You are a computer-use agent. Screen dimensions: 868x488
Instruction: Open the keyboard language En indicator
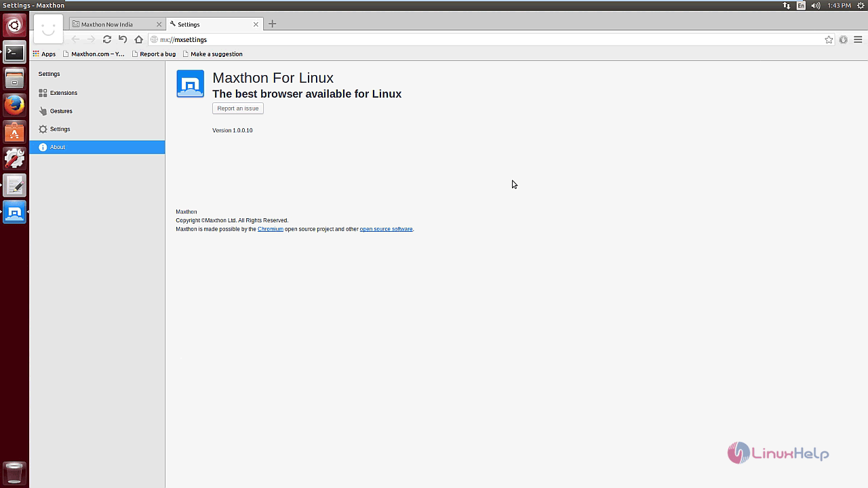click(x=801, y=5)
